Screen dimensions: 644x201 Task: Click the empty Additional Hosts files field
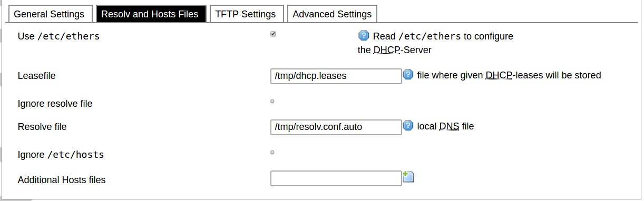[336, 178]
